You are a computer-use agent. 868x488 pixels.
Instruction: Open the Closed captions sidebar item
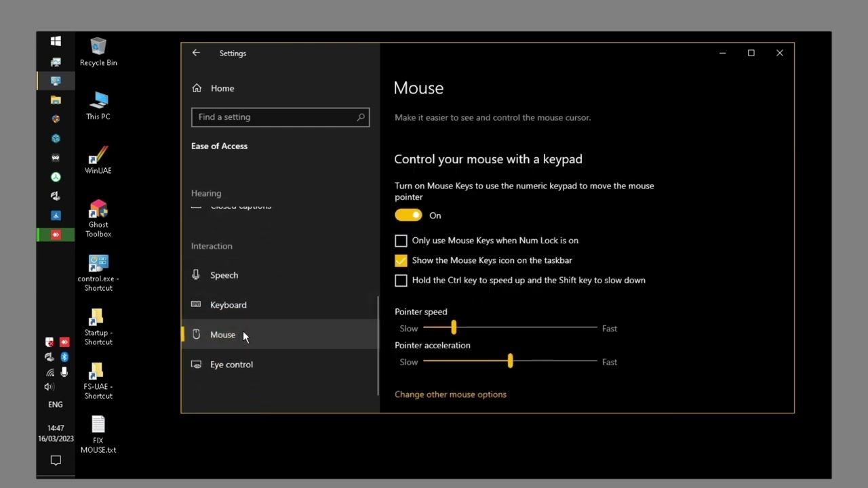pos(240,207)
